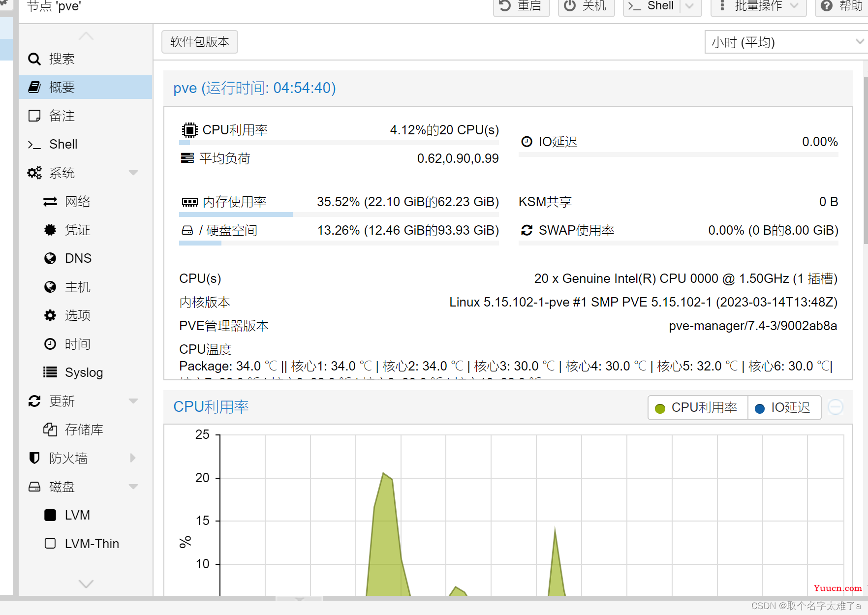Open 时间 time settings
The height and width of the screenshot is (615, 868).
(86, 344)
